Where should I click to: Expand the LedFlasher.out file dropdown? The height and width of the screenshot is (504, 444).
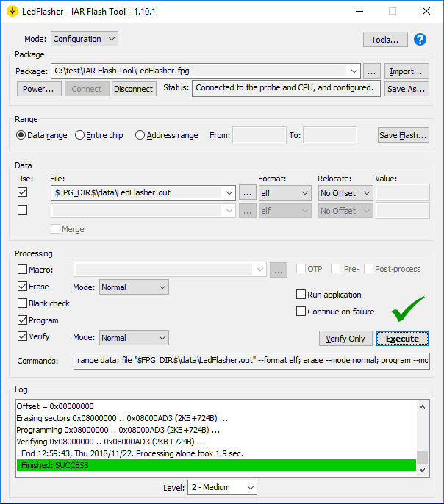tap(229, 192)
